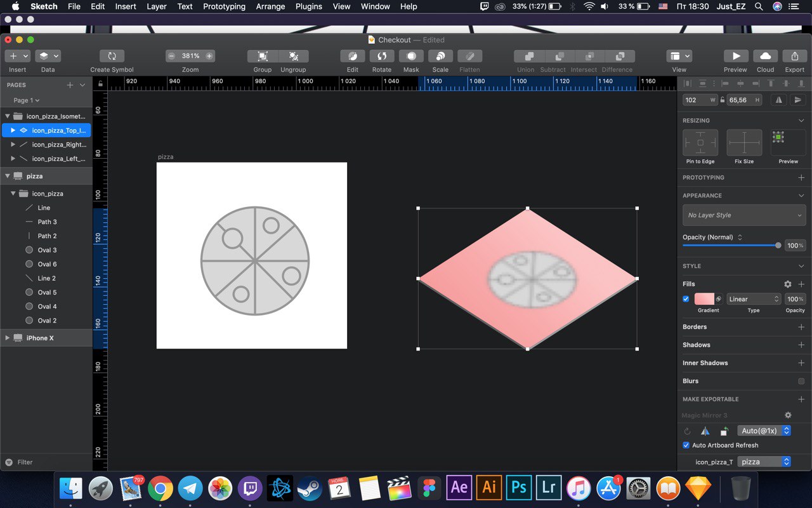
Task: Open the Magic Mirror 3 settings gear
Action: (788, 415)
